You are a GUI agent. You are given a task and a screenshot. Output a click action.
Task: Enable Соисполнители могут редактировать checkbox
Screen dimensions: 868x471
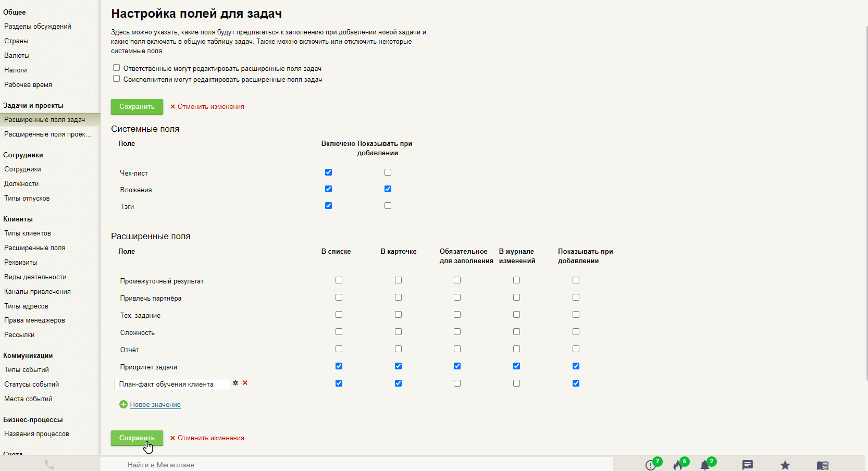tap(117, 79)
